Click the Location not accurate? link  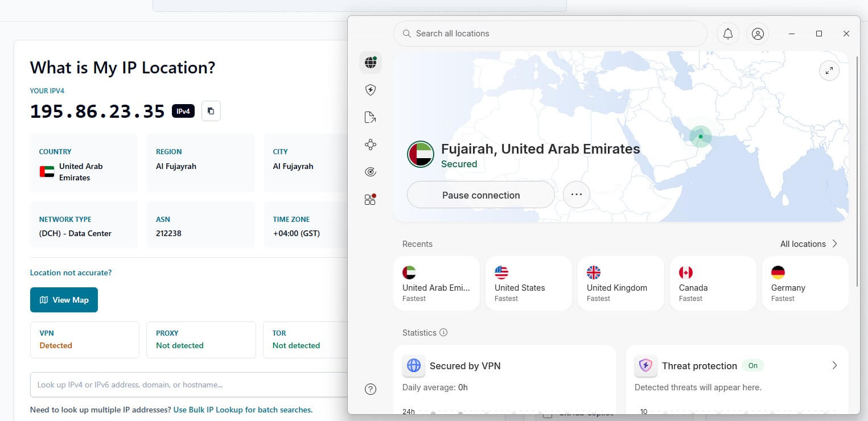(x=71, y=273)
